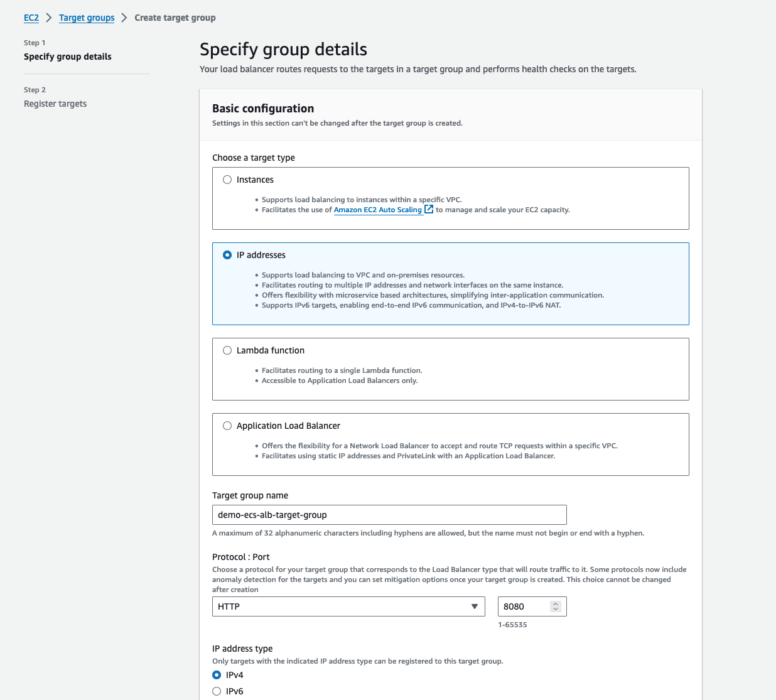Viewport: 776px width, 700px height.
Task: Click the Create target group breadcrumb
Action: pyautogui.click(x=175, y=18)
